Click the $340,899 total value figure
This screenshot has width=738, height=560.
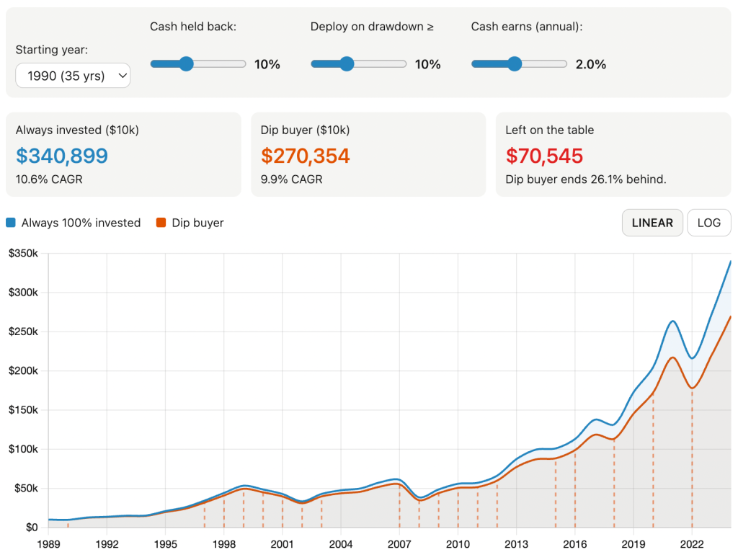pyautogui.click(x=61, y=156)
